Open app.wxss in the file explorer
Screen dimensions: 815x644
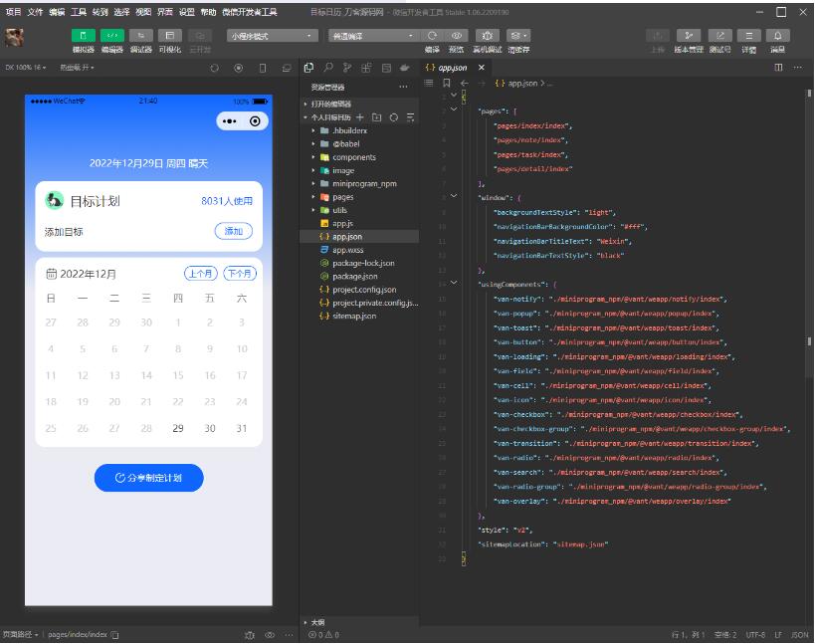(x=347, y=250)
